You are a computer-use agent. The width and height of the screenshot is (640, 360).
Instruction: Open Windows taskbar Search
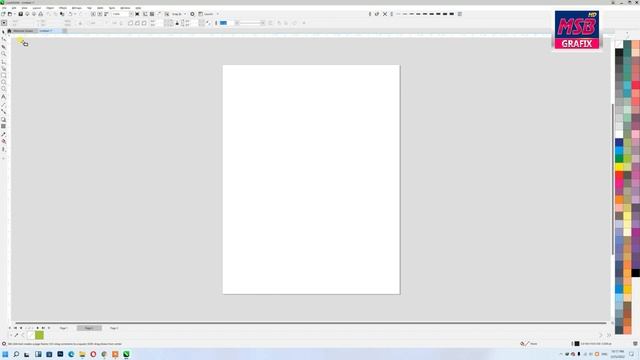(x=16, y=354)
